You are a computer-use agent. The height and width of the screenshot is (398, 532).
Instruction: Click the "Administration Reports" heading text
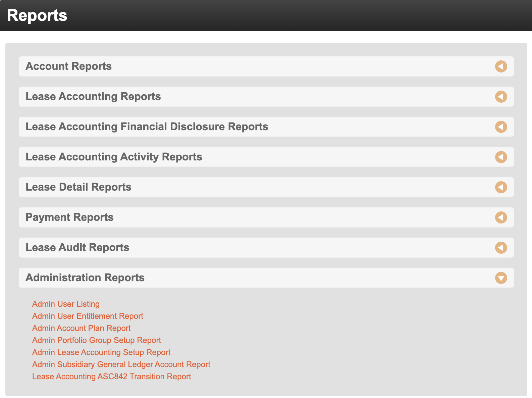[x=85, y=278]
